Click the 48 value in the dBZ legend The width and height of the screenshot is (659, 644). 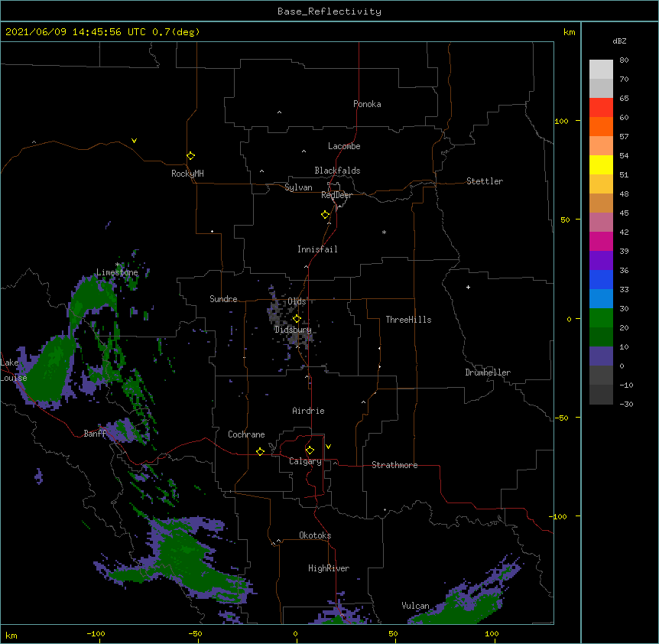[x=624, y=194]
